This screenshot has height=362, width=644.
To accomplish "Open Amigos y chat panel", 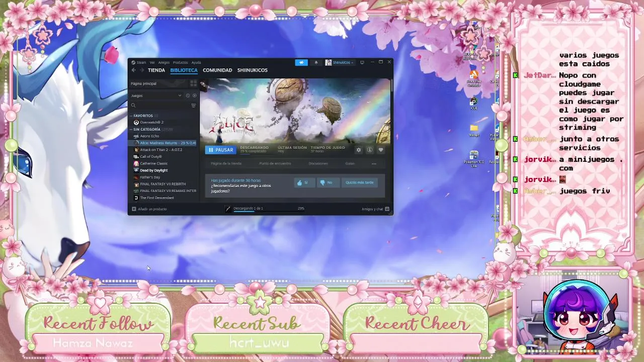I will 375,209.
